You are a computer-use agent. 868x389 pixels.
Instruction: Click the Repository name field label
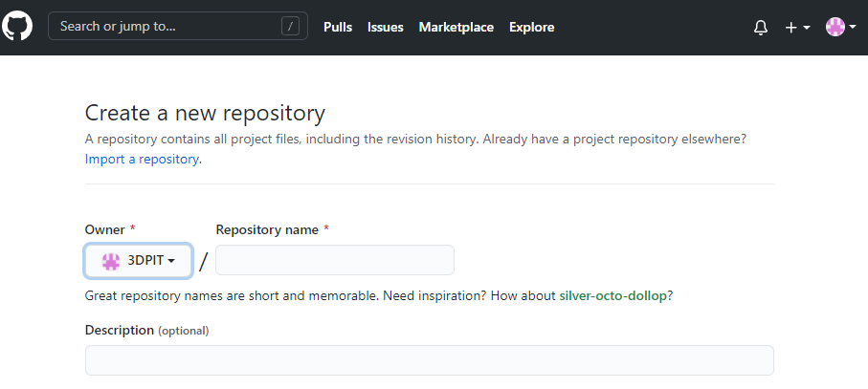pos(268,229)
